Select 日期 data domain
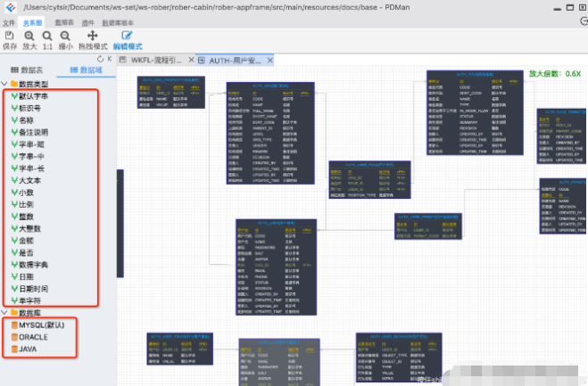 (22, 276)
